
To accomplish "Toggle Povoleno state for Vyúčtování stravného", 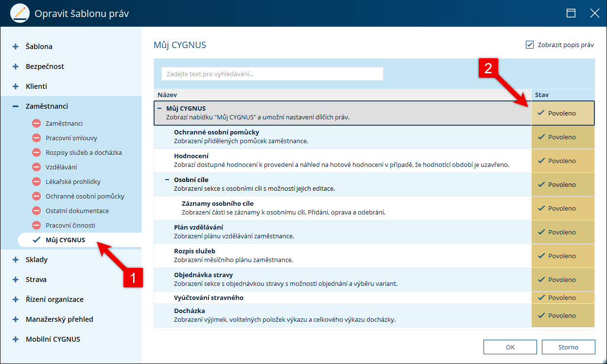I will (563, 298).
